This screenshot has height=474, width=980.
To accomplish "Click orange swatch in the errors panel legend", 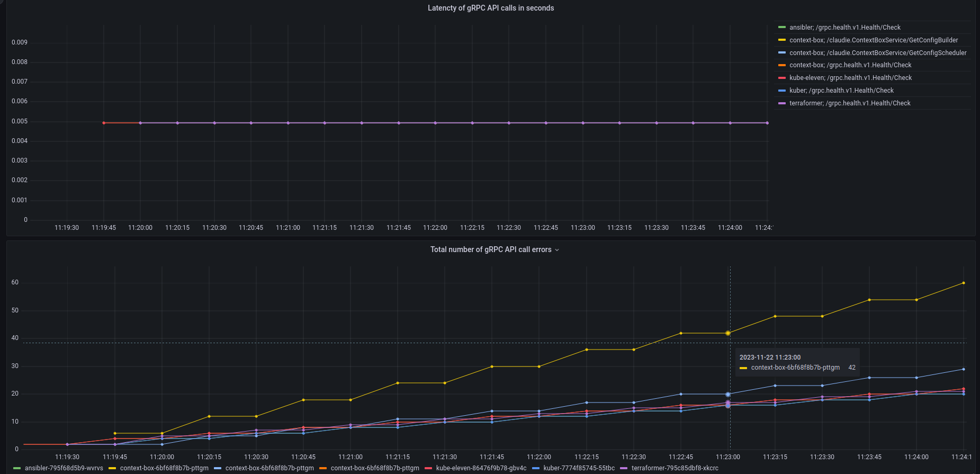I will (x=323, y=468).
